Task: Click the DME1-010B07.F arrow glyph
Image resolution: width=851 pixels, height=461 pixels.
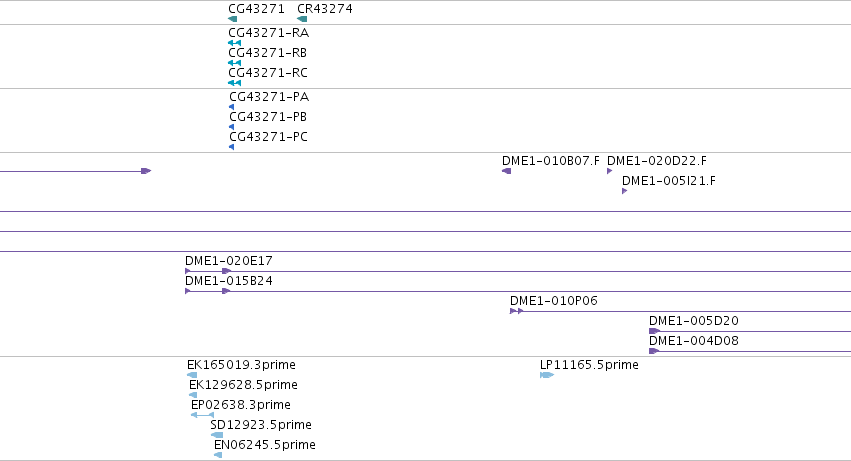Action: [x=506, y=171]
